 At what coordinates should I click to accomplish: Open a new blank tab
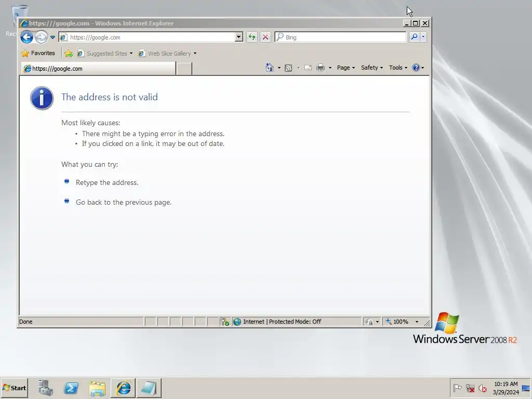pos(184,69)
